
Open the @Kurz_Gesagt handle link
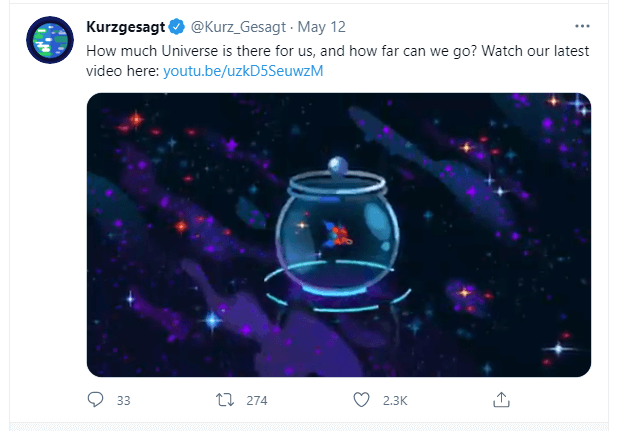pyautogui.click(x=238, y=27)
